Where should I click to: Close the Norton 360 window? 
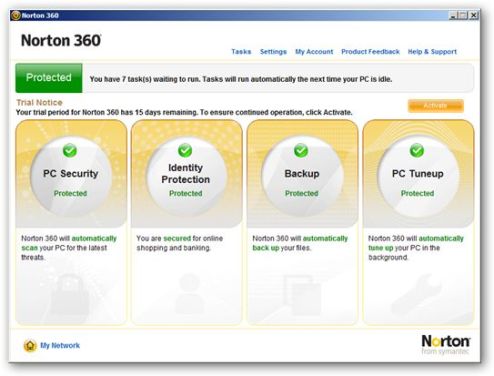click(474, 15)
